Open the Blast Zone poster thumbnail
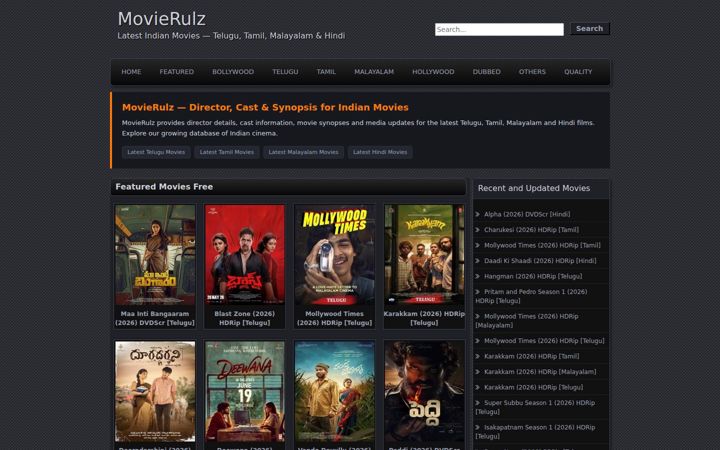Viewport: 720px width, 450px height. 245,255
